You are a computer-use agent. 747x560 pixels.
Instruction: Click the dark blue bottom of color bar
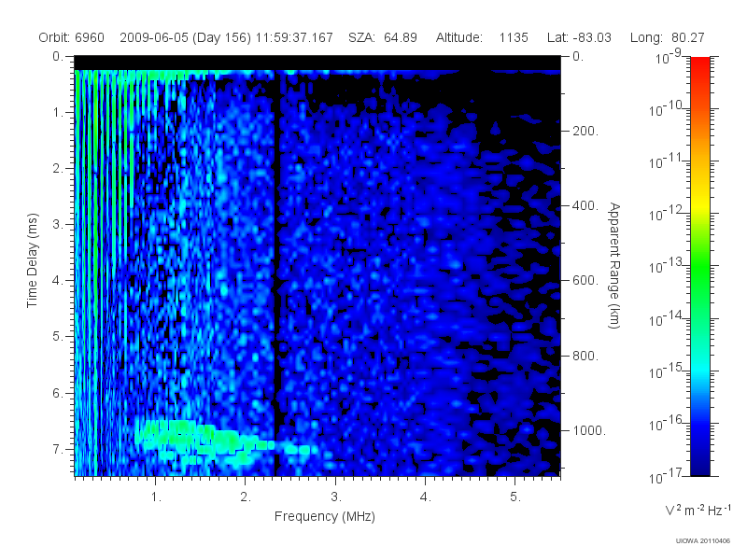[x=699, y=462]
